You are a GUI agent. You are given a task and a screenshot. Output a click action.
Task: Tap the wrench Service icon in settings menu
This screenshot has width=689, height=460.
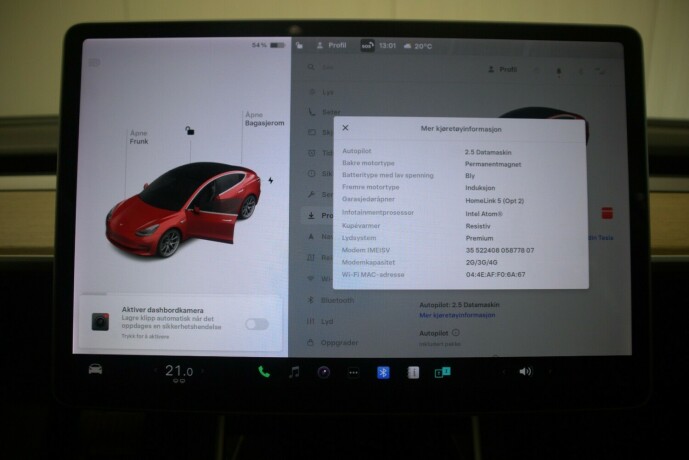click(311, 194)
